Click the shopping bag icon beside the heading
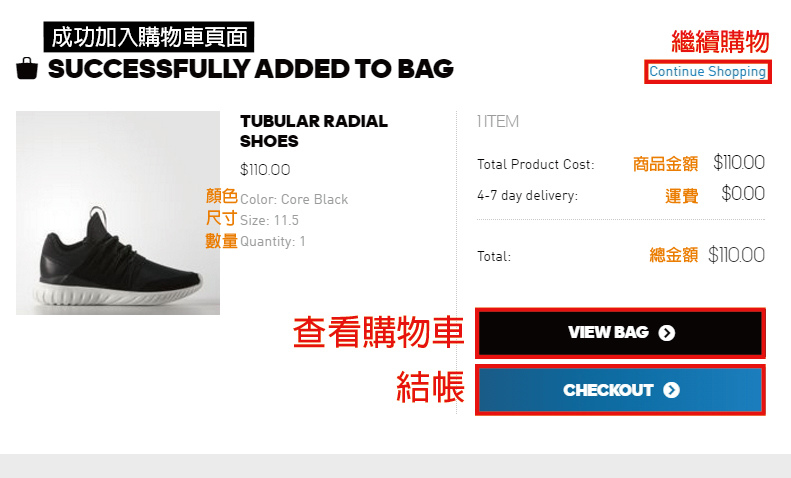Viewport: 791px width, 478px height. pos(27,69)
